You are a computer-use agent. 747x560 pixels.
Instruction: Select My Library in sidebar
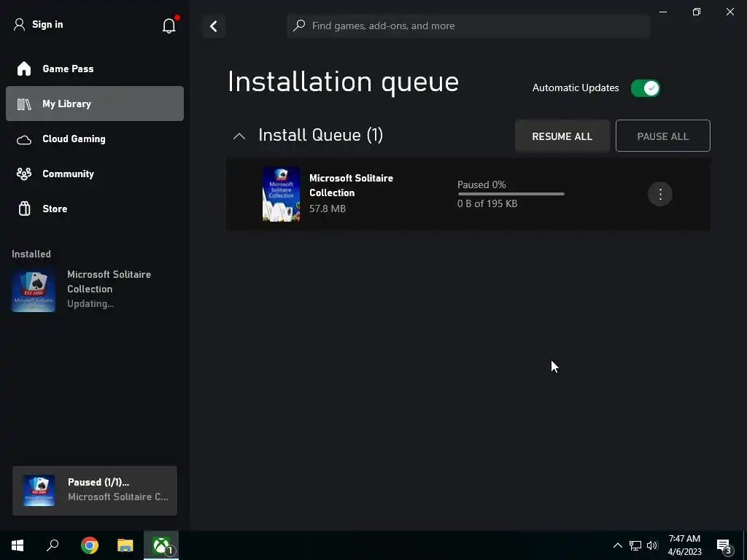pos(95,104)
